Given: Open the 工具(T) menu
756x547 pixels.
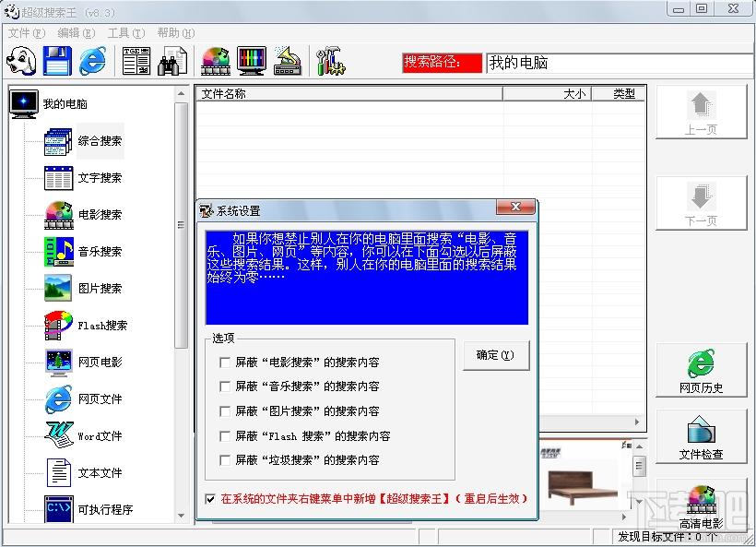Looking at the screenshot, I should click(125, 33).
